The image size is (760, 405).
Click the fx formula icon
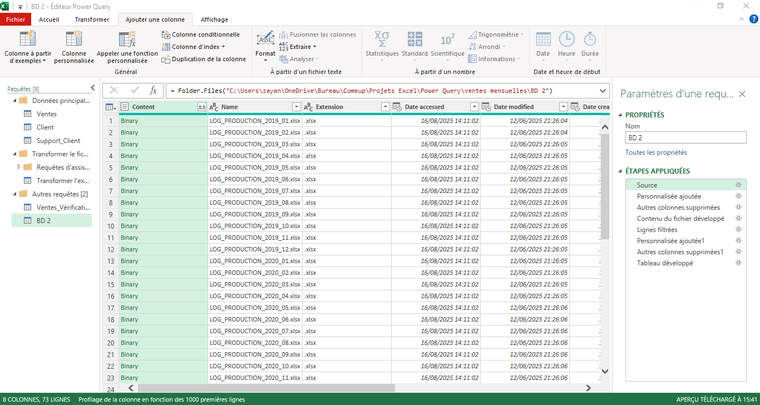tap(153, 90)
